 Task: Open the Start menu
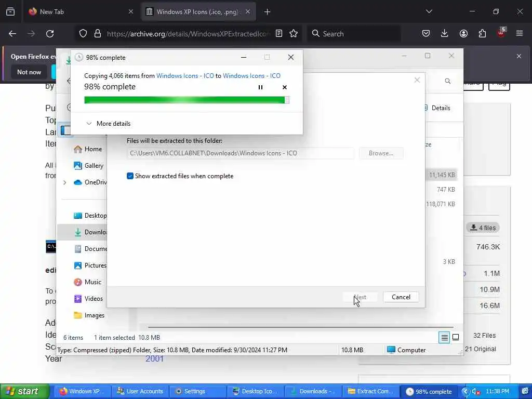click(x=24, y=391)
